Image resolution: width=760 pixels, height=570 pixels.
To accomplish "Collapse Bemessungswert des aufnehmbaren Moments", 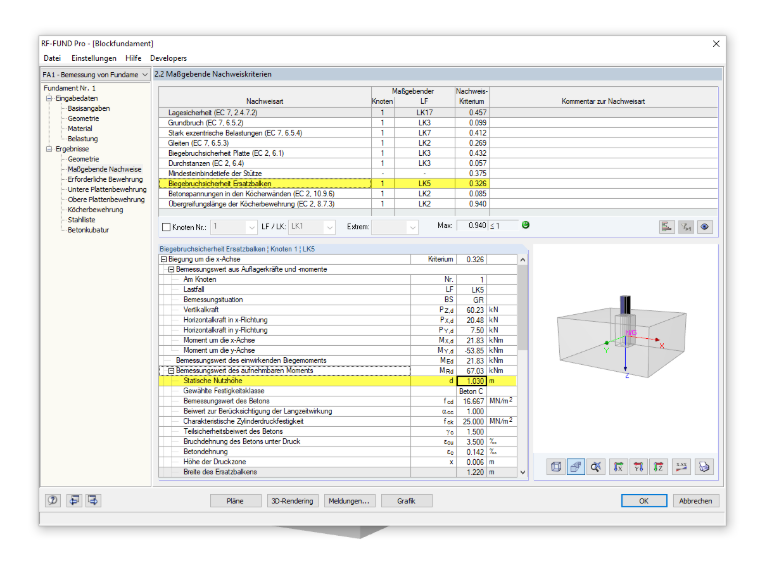I will 171,371.
